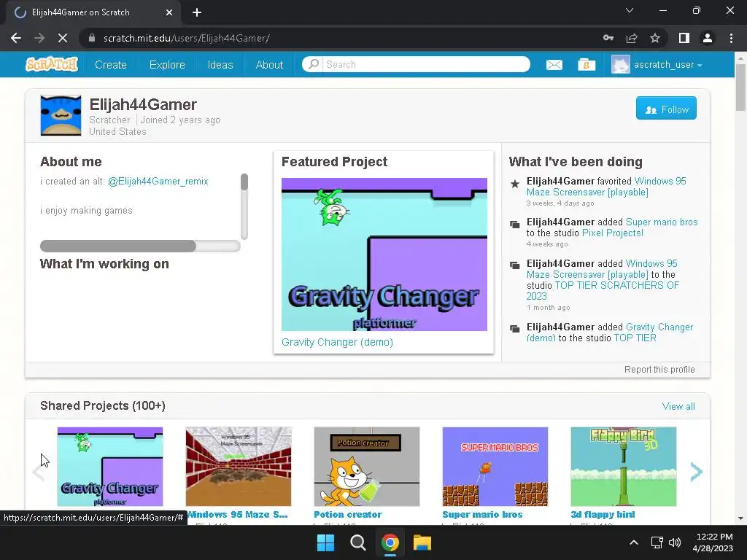Open the @Elijah44Gamer_remix link
The width and height of the screenshot is (747, 560).
click(158, 182)
